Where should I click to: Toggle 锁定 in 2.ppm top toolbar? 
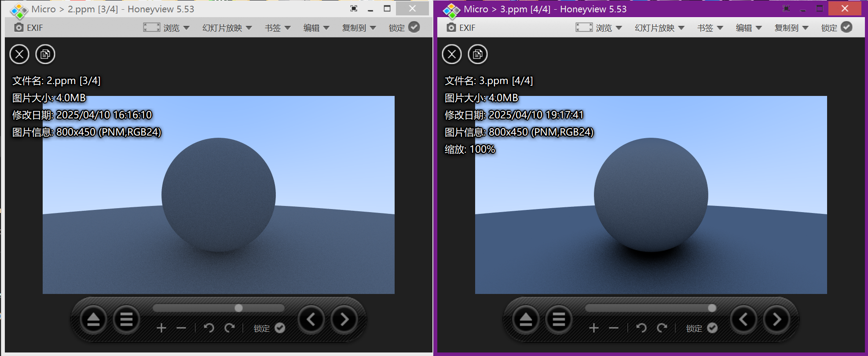coord(404,27)
